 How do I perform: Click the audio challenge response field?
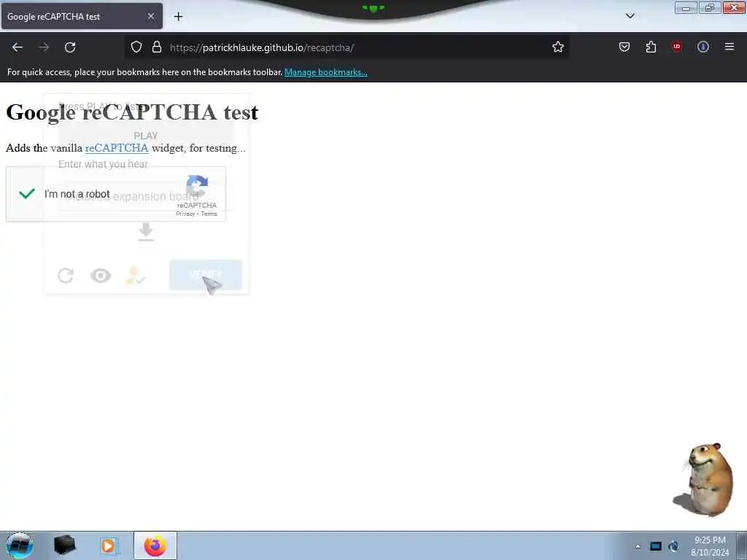[x=146, y=196]
